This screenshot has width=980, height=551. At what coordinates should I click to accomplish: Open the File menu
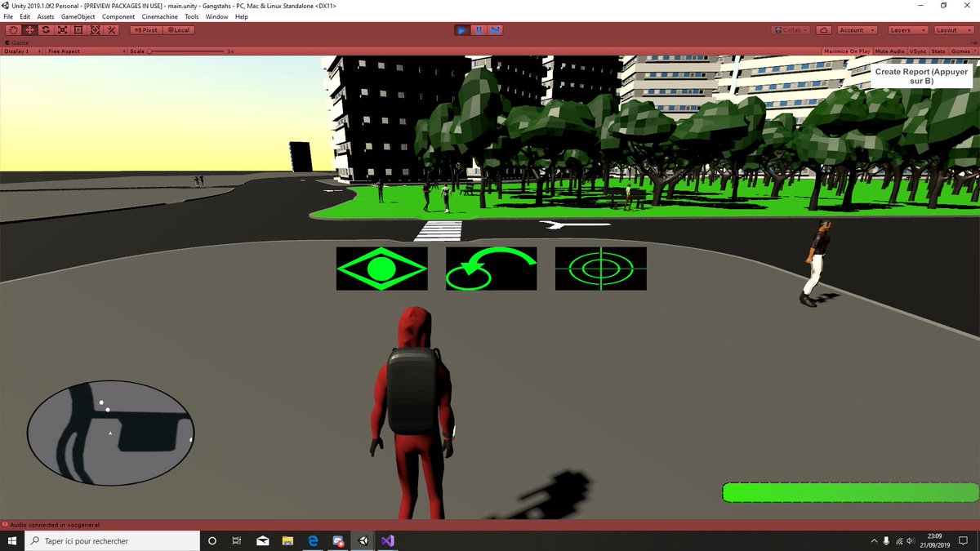(x=8, y=16)
